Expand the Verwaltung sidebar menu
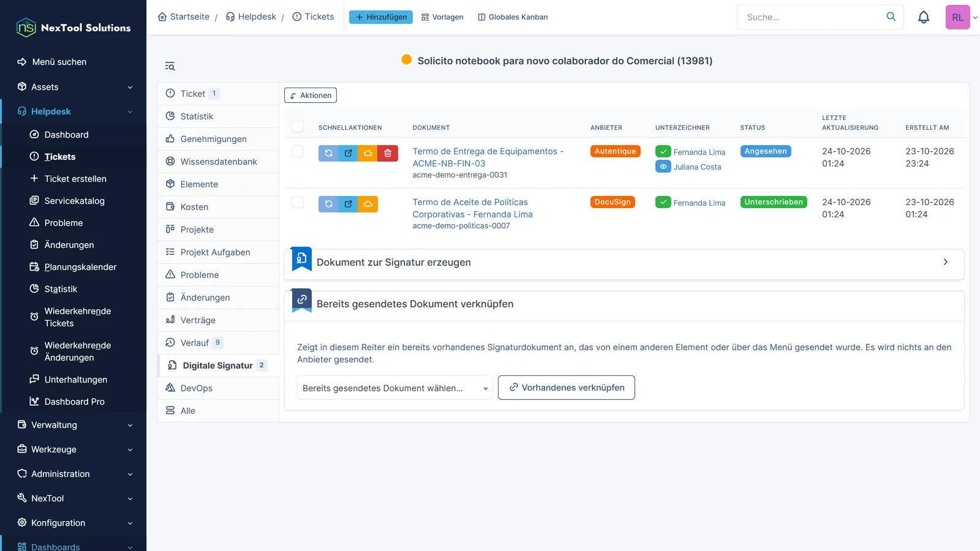Viewport: 980px width, 551px height. 73,425
